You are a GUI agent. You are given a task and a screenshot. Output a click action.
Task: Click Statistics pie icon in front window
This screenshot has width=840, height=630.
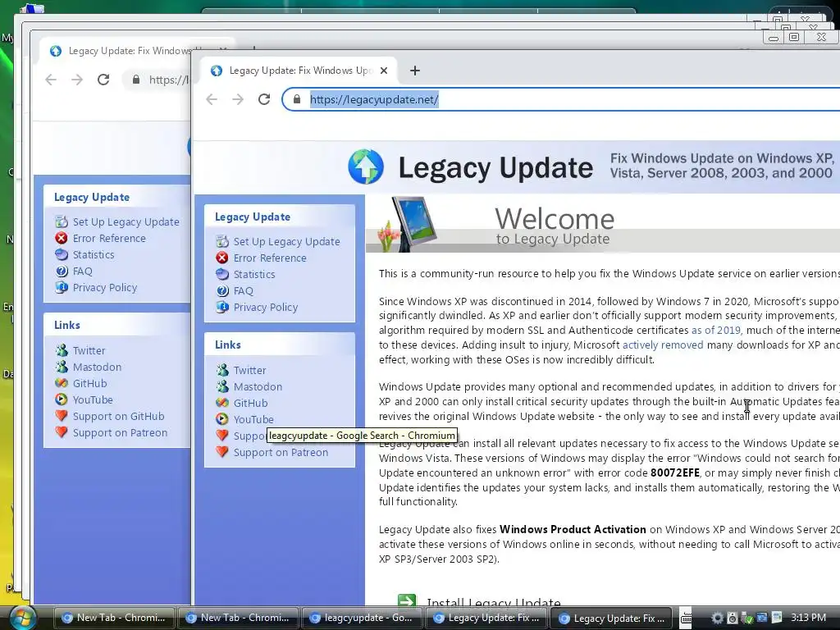pos(222,274)
